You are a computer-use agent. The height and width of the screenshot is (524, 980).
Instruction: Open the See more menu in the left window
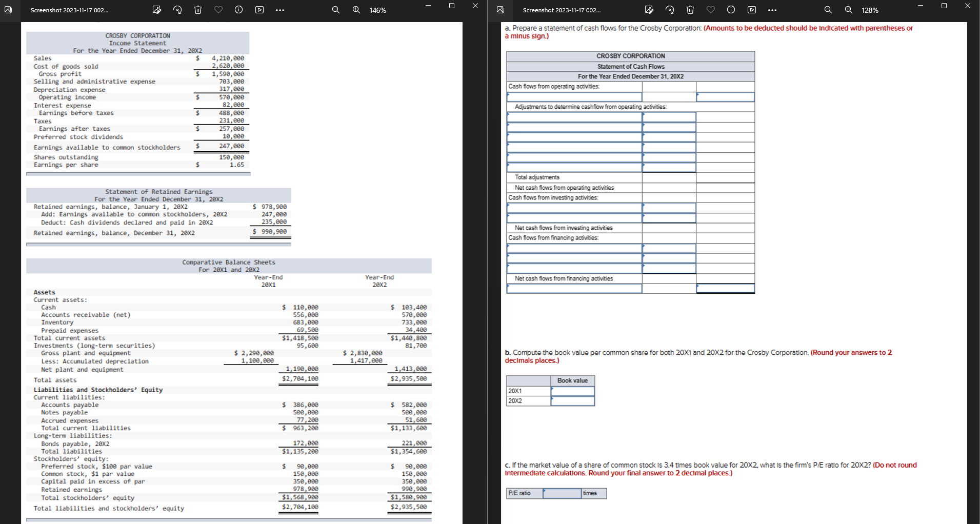pyautogui.click(x=280, y=10)
